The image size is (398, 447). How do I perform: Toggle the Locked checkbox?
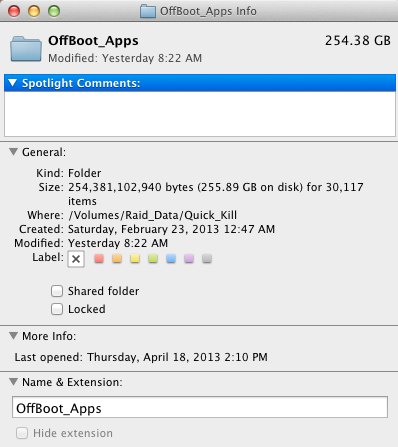click(57, 309)
